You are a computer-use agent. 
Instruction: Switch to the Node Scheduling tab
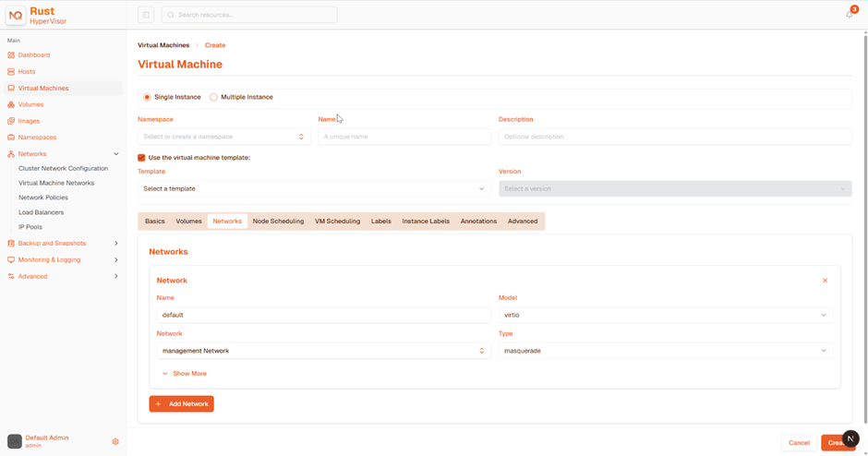(x=279, y=221)
